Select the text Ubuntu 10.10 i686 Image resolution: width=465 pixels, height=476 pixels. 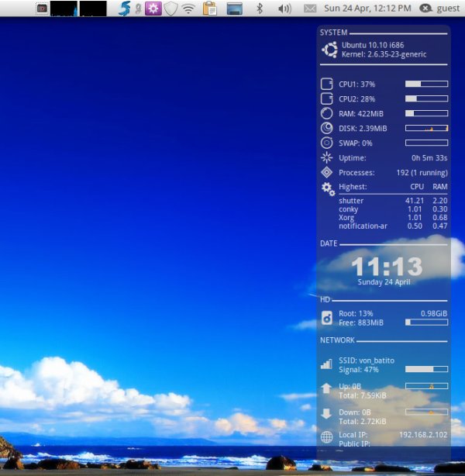tap(373, 45)
